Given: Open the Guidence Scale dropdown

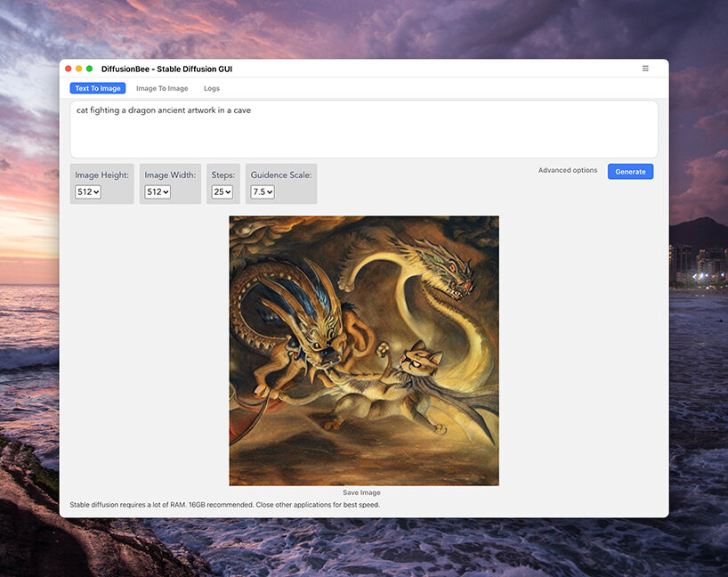Looking at the screenshot, I should point(263,191).
